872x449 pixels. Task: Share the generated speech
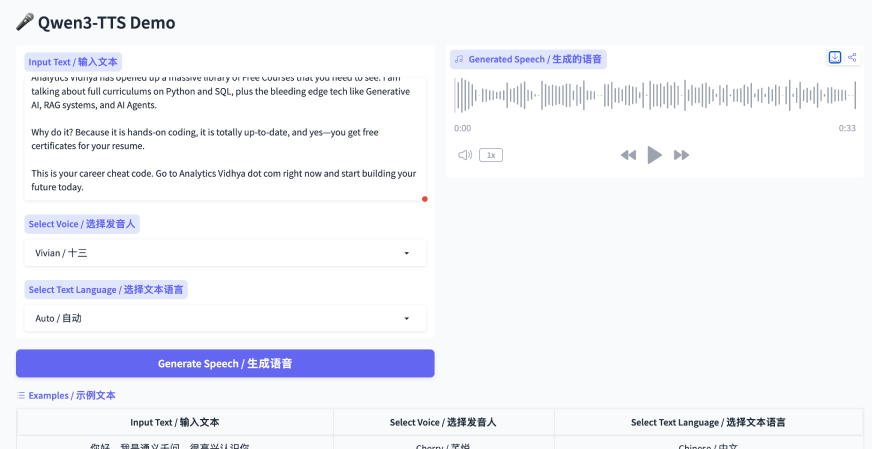pyautogui.click(x=852, y=57)
